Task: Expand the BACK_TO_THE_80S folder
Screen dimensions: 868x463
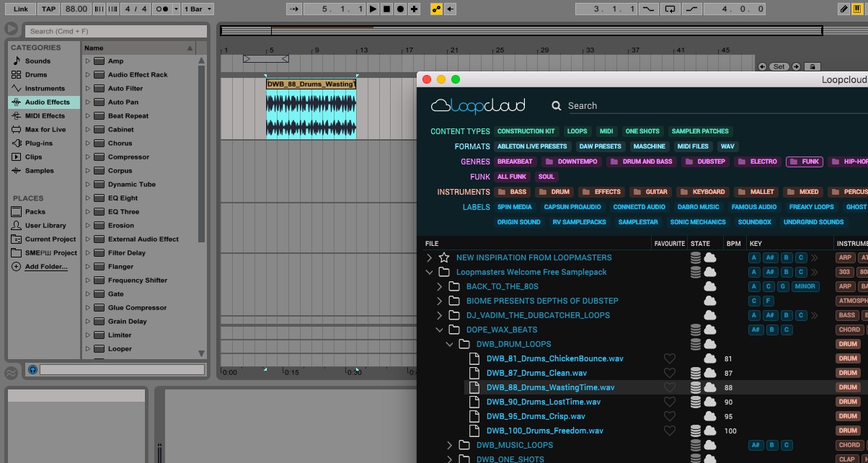Action: click(440, 286)
